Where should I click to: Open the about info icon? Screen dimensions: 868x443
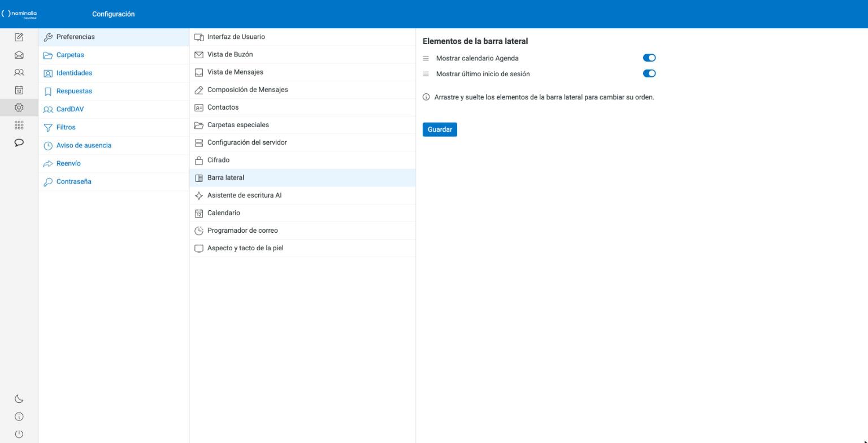[x=19, y=416]
